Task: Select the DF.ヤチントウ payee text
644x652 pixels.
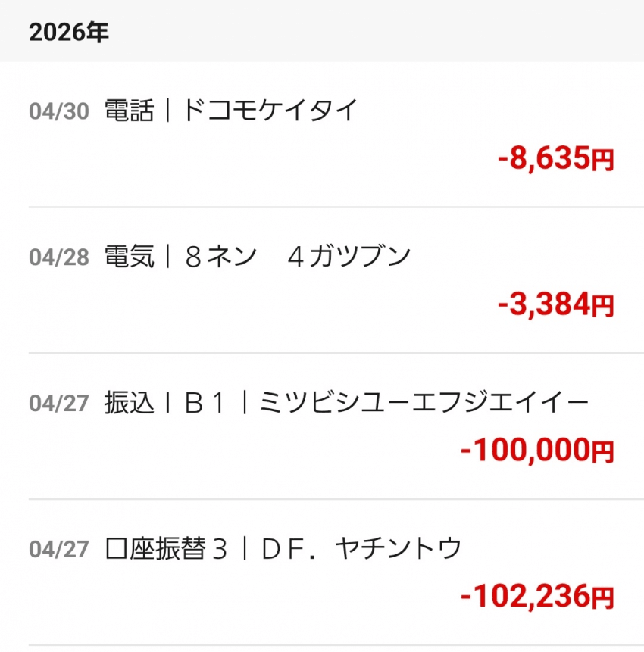Action: click(361, 549)
